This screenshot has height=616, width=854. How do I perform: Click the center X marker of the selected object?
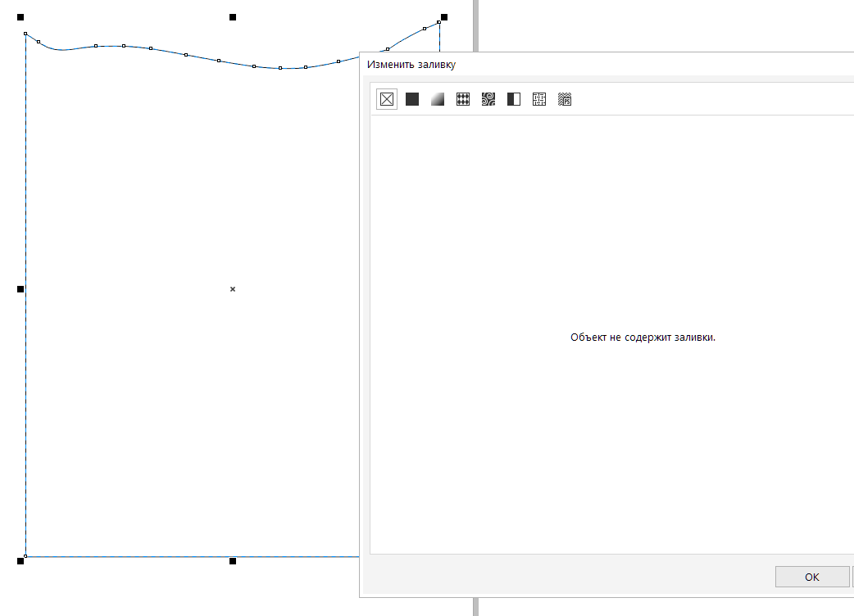point(233,289)
